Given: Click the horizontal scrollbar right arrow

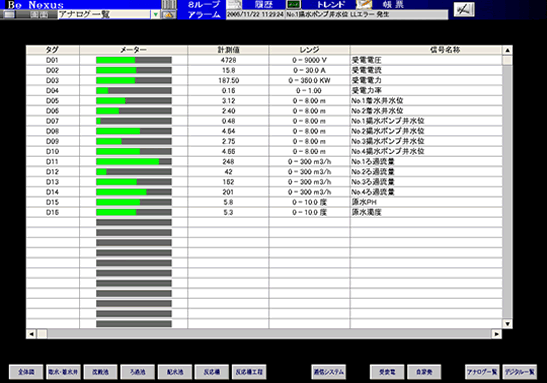Looking at the screenshot, I should tap(496, 334).
